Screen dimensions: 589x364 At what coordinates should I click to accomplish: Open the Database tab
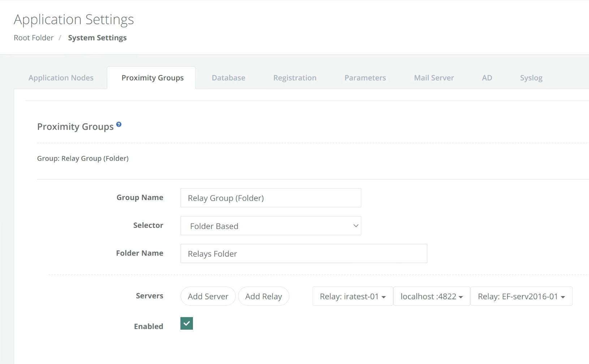(x=228, y=78)
